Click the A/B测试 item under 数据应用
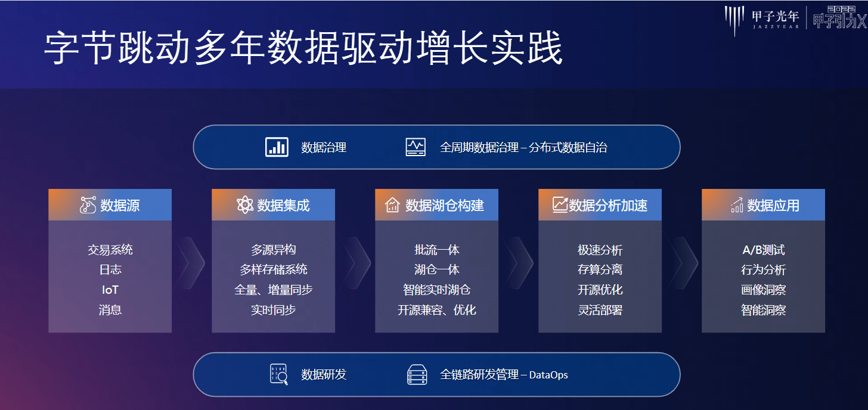 coord(763,249)
